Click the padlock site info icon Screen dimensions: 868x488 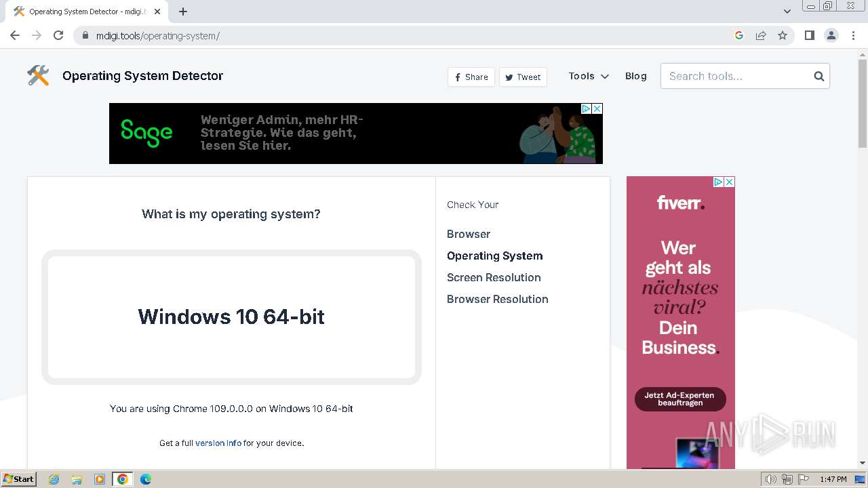coord(85,36)
